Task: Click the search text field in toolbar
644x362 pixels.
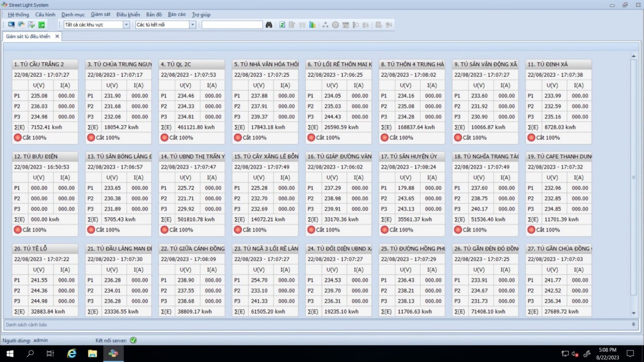Action: [x=232, y=25]
